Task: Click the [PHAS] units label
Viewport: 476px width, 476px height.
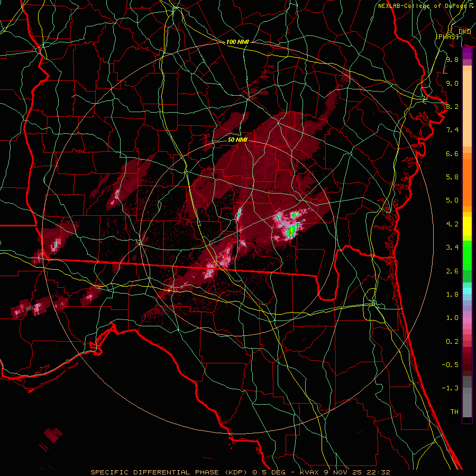Action: point(447,36)
